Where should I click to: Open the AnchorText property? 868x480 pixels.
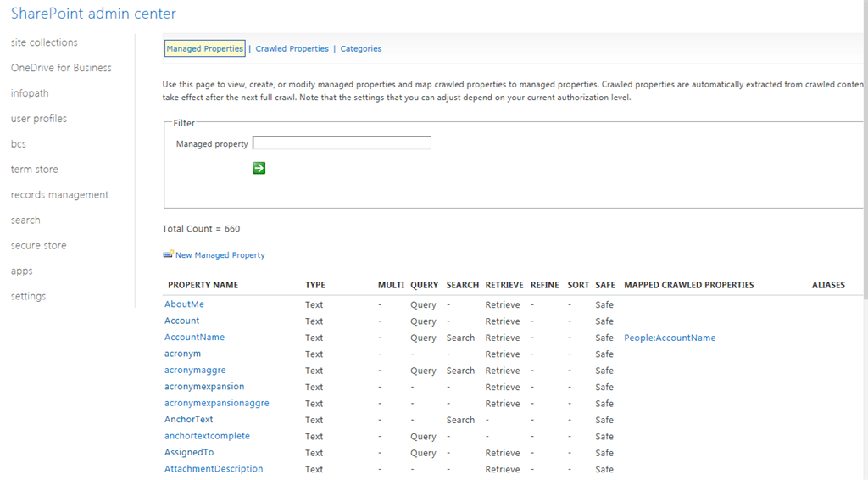click(x=188, y=420)
